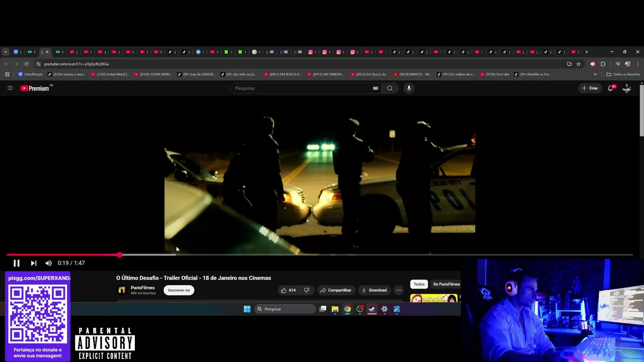644x362 pixels.
Task: Select the De ParisFilmes filter chip
Action: pyautogui.click(x=446, y=284)
